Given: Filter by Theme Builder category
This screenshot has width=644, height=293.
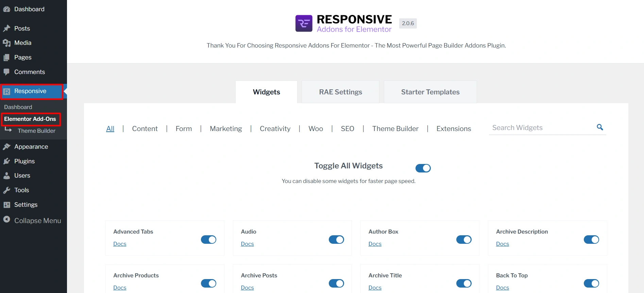Looking at the screenshot, I should [x=395, y=129].
